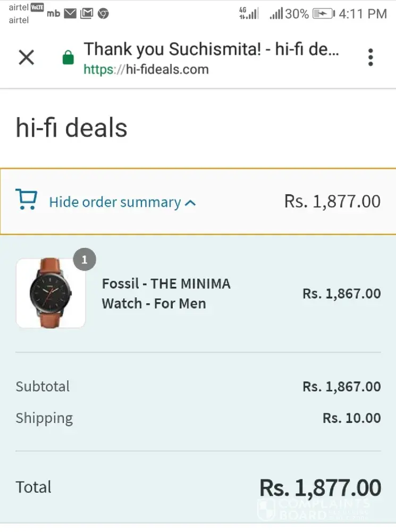The height and width of the screenshot is (532, 396).
Task: Tap the envelope message notification icon
Action: [70, 14]
